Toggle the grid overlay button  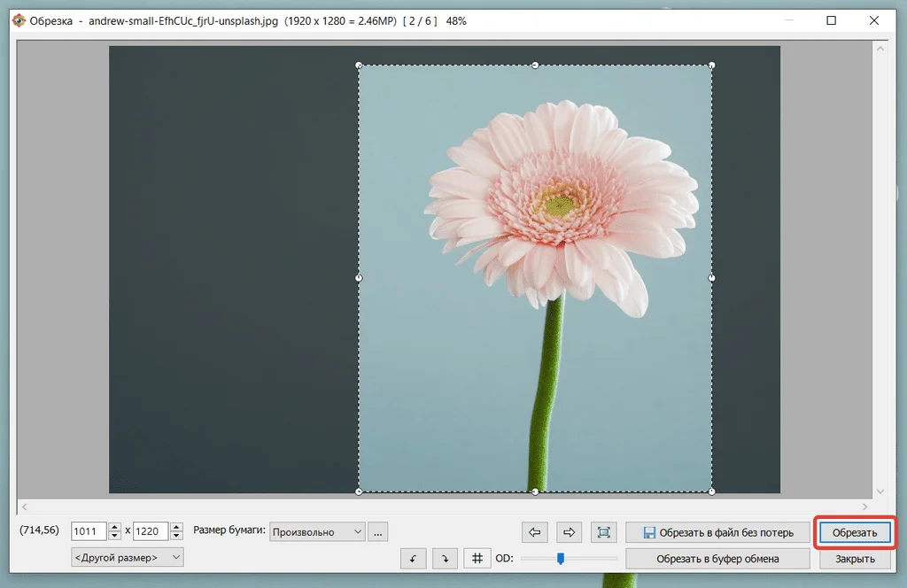pyautogui.click(x=477, y=558)
